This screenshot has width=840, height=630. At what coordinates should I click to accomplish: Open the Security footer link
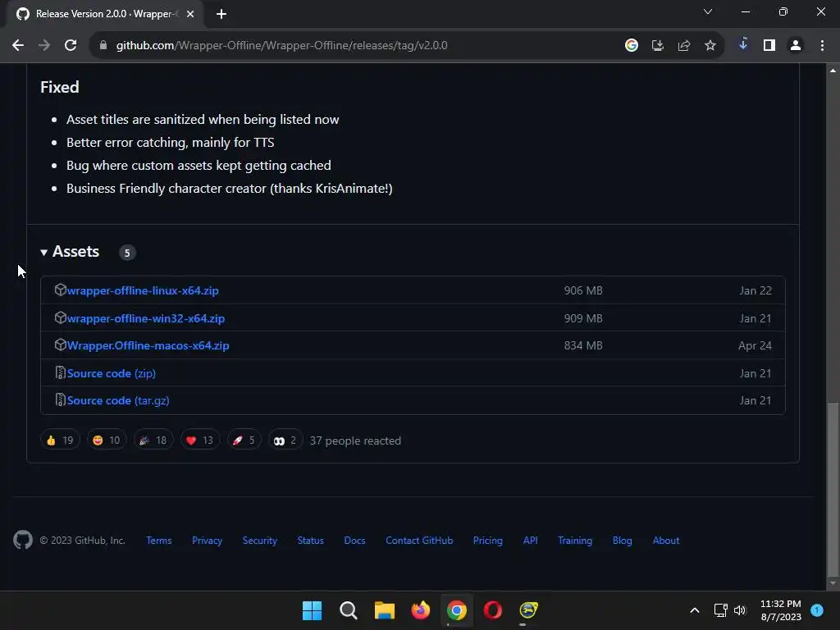tap(260, 541)
